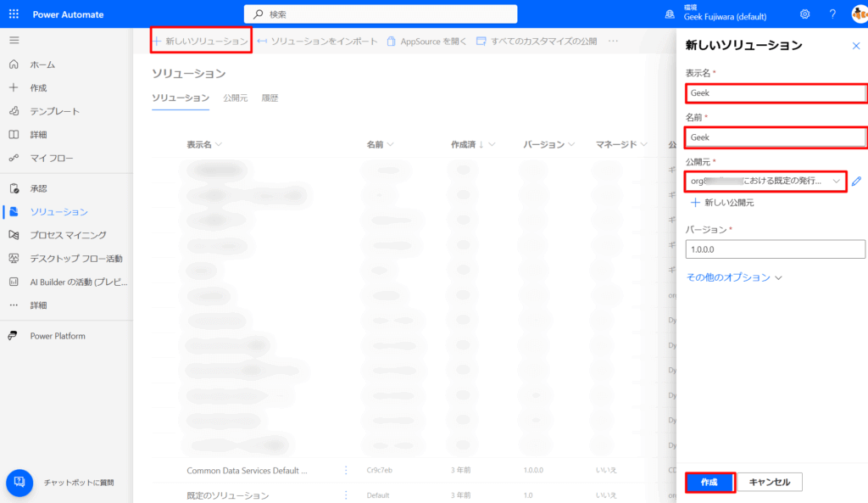
Task: Click チャットボットに質問 label
Action: 79,483
